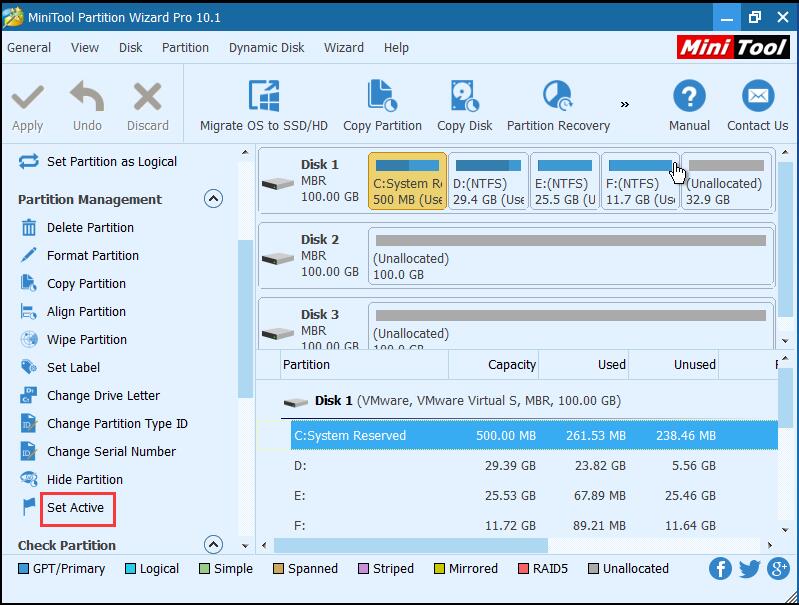Click the MiniTool logo

coord(733,47)
